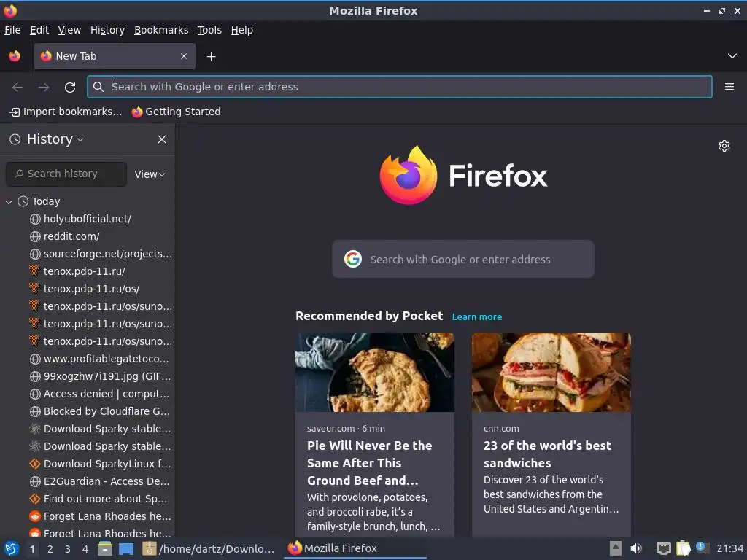
Task: Open 23 of the world's best sandwiches headline
Action: [547, 454]
